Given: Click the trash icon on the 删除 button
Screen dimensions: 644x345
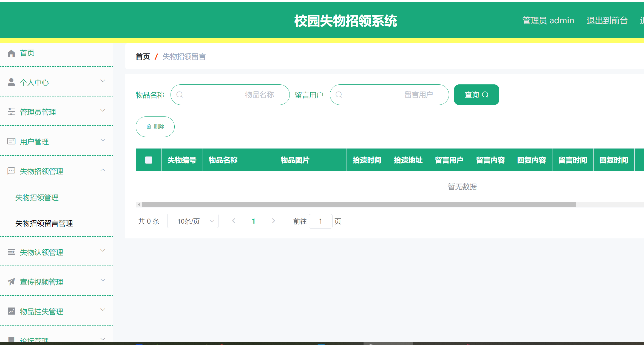Looking at the screenshot, I should pos(149,127).
